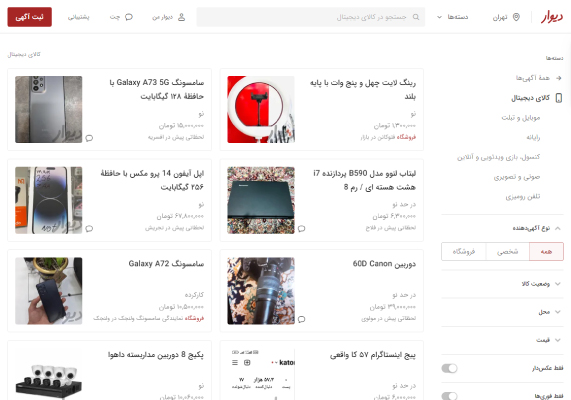This screenshot has height=400, width=571.
Task: Go to همهٔ آگهی‌ها category
Action: [x=533, y=78]
